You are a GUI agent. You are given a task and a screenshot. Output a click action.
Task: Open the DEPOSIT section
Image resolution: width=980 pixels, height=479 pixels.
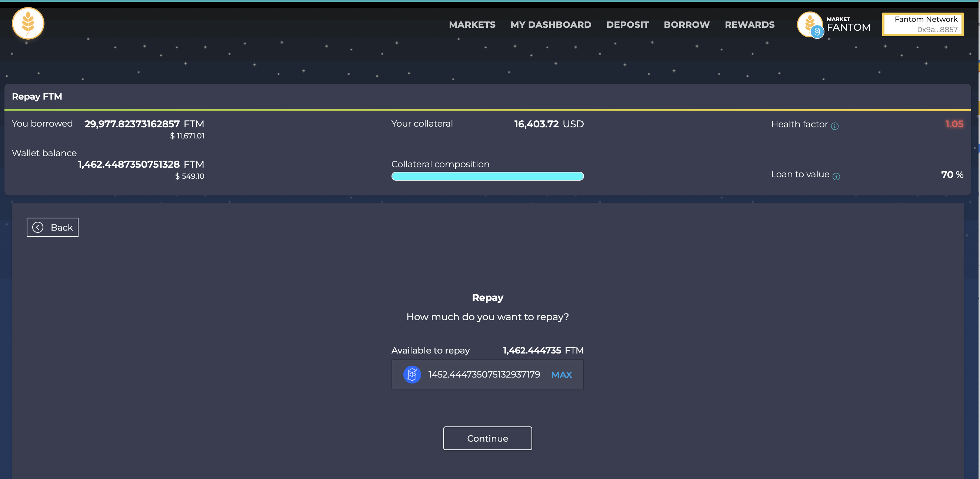tap(627, 25)
